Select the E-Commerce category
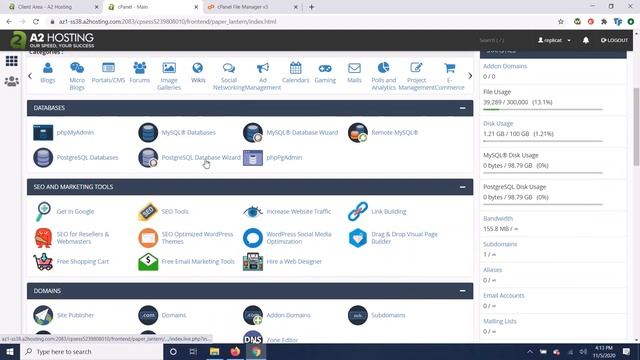The height and width of the screenshot is (360, 640). tap(449, 76)
